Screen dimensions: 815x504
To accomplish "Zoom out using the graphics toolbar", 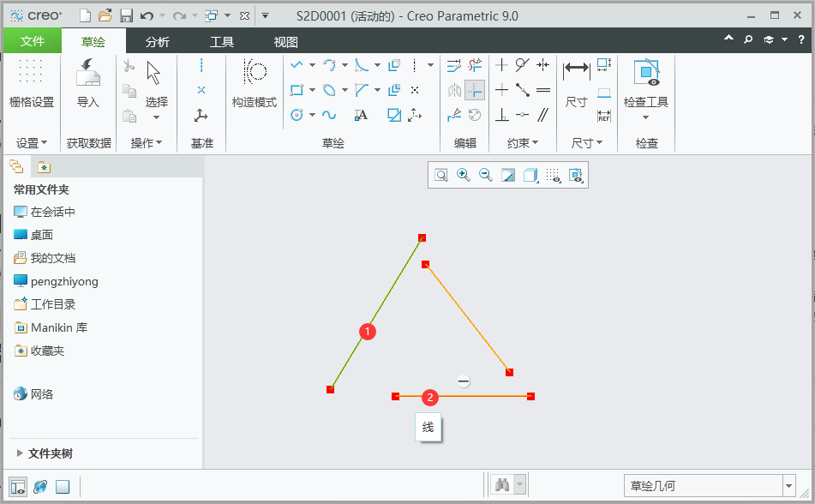I will [x=485, y=175].
